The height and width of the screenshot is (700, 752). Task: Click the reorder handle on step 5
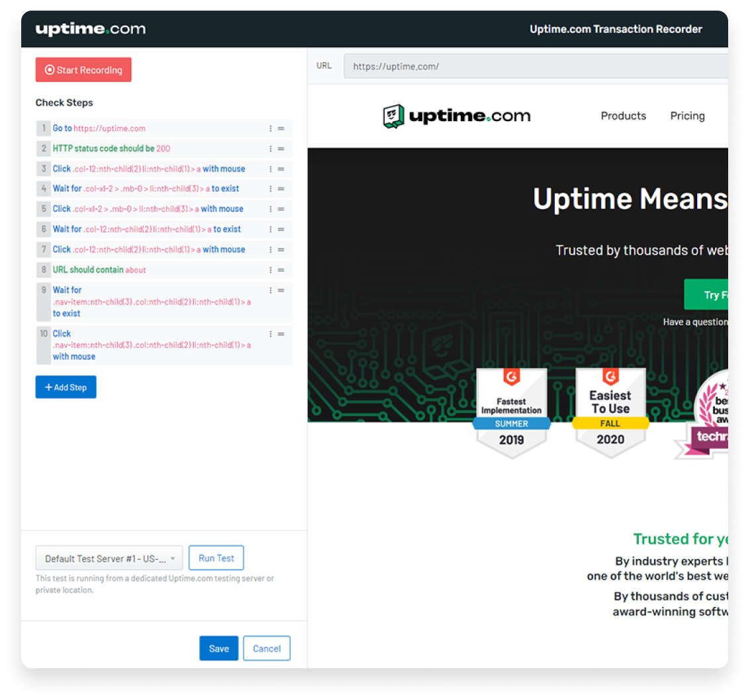coord(281,209)
